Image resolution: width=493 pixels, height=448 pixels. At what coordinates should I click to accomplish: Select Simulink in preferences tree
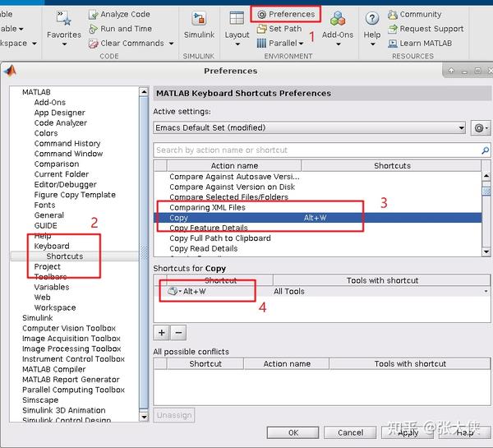(38, 318)
